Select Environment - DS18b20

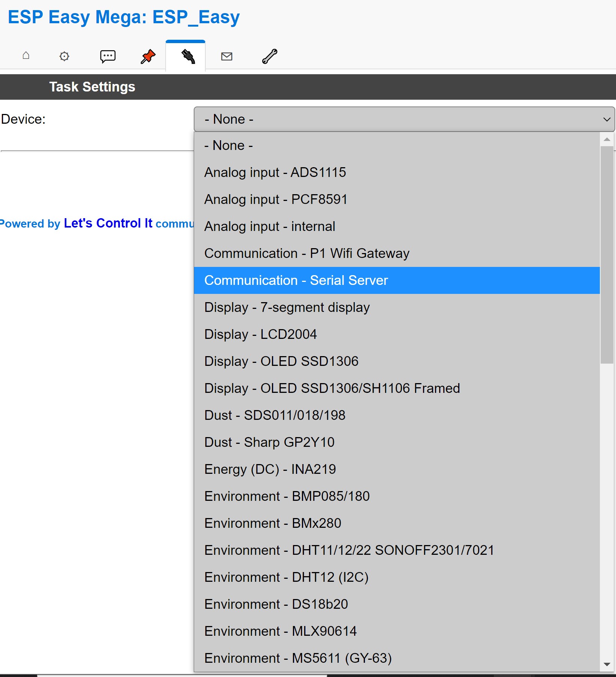coord(397,604)
